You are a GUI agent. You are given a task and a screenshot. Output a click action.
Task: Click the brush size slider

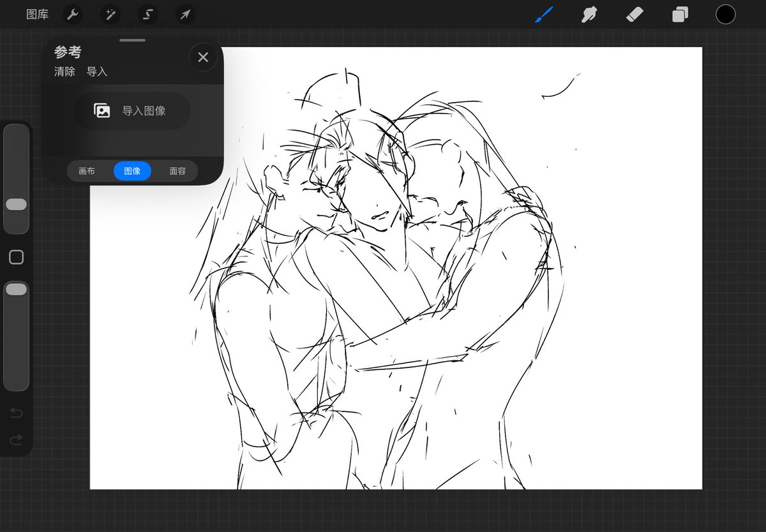16,179
